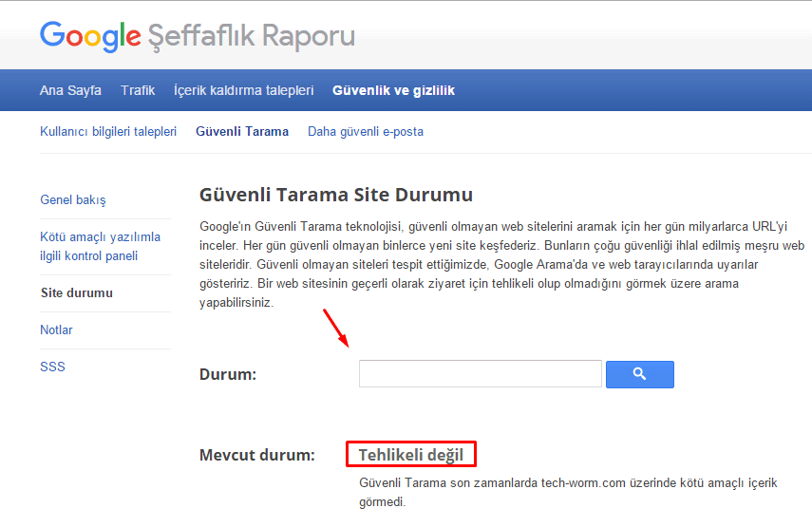This screenshot has width=812, height=527.
Task: Click the Güvenli Tarama Site Durumu heading
Action: (336, 195)
